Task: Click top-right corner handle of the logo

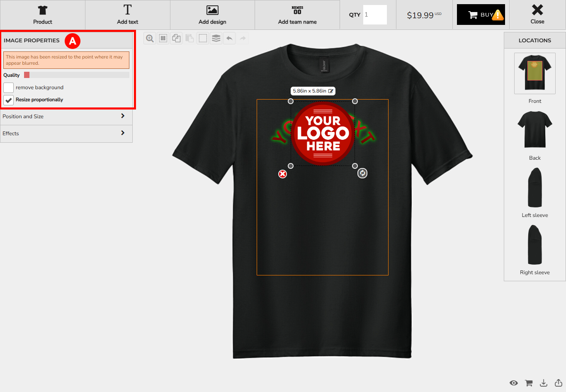Action: (x=355, y=101)
